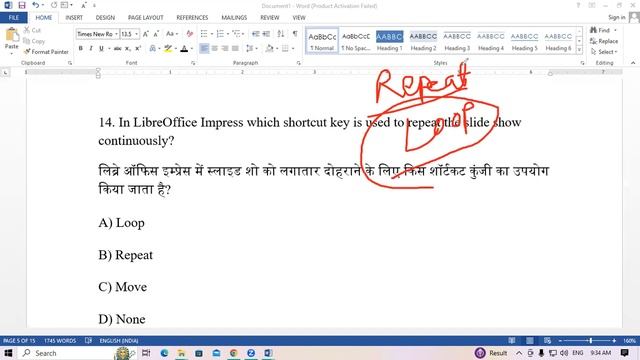This screenshot has width=640, height=360.
Task: Click the Format Painter brush
Action: 27,52
